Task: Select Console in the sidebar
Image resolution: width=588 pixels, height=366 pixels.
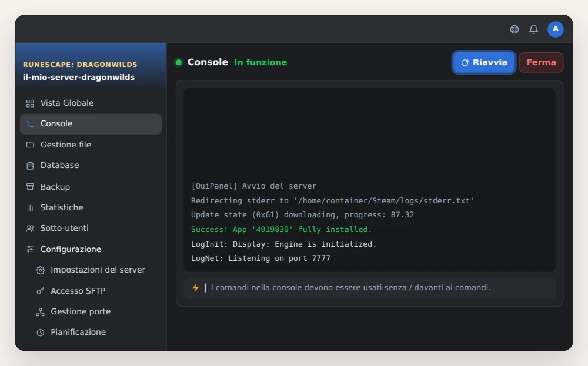Action: coord(91,124)
